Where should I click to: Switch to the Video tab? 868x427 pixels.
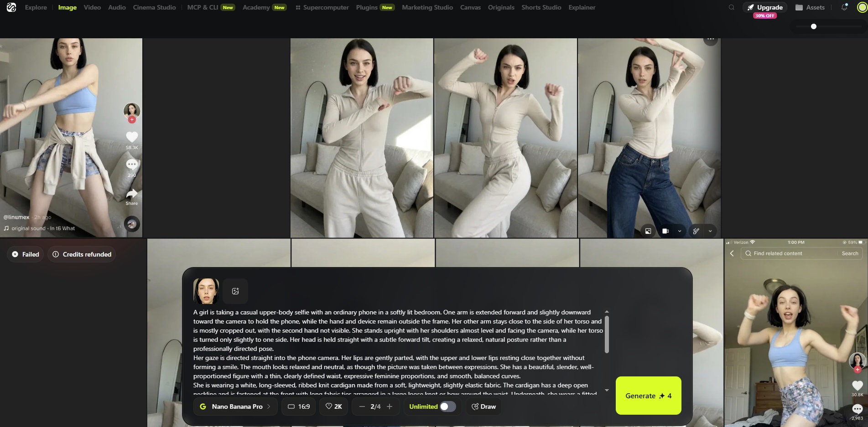coord(92,7)
